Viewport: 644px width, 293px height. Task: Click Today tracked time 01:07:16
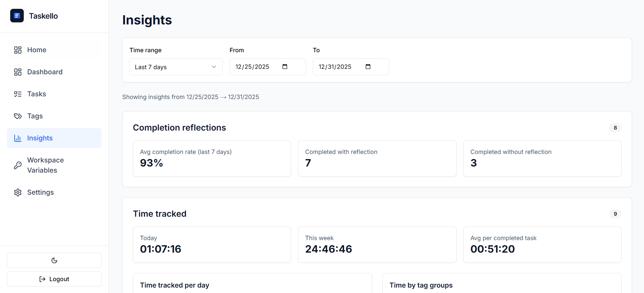161,249
